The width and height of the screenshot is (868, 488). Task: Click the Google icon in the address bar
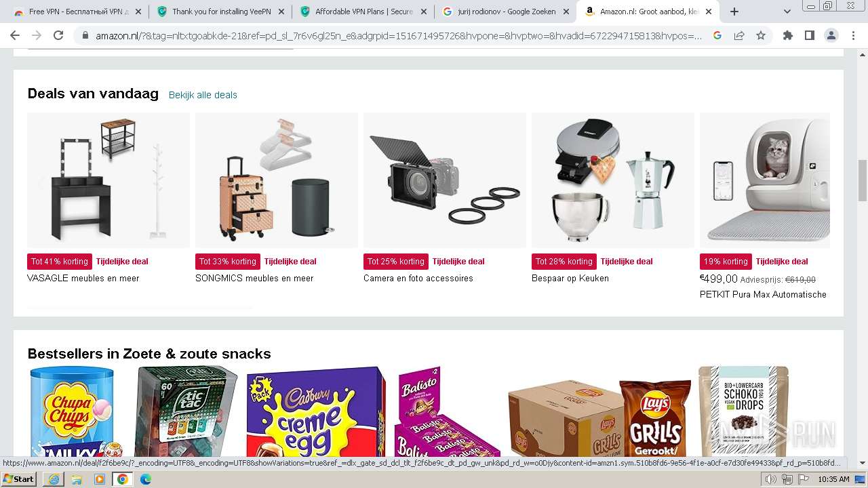tap(717, 35)
